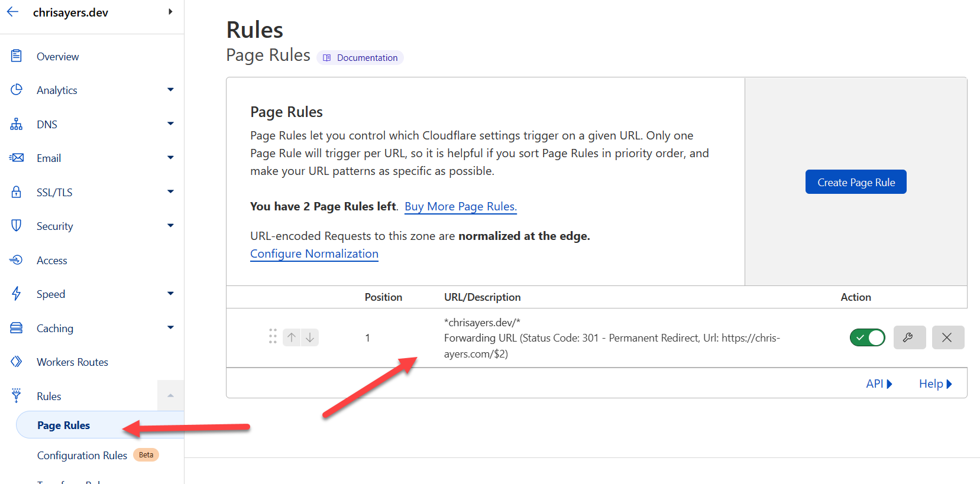The height and width of the screenshot is (484, 980).
Task: Click the URL/Description column header
Action: coord(483,297)
